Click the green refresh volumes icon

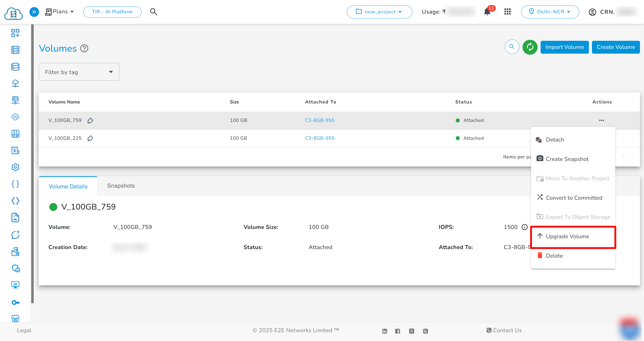[x=530, y=47]
